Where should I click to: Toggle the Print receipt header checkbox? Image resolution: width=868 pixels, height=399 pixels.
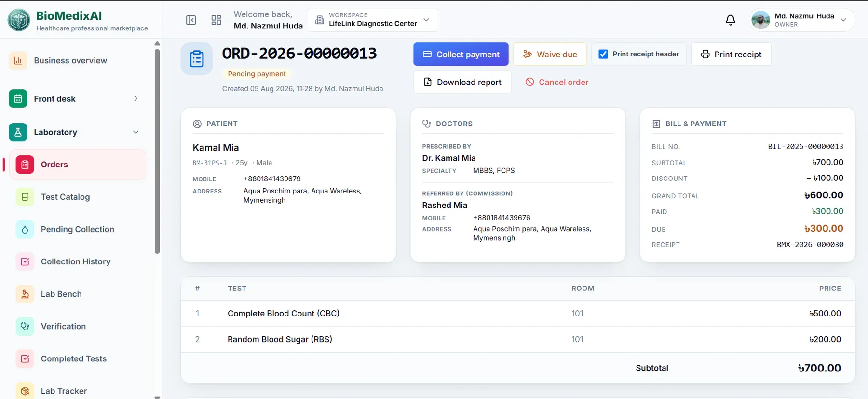603,54
